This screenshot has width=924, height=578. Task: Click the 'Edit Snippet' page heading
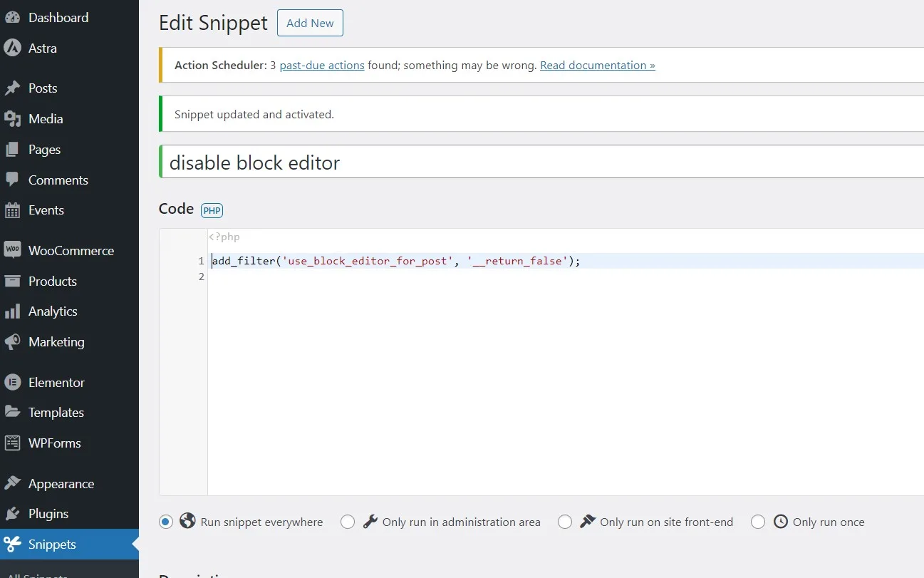(x=213, y=23)
